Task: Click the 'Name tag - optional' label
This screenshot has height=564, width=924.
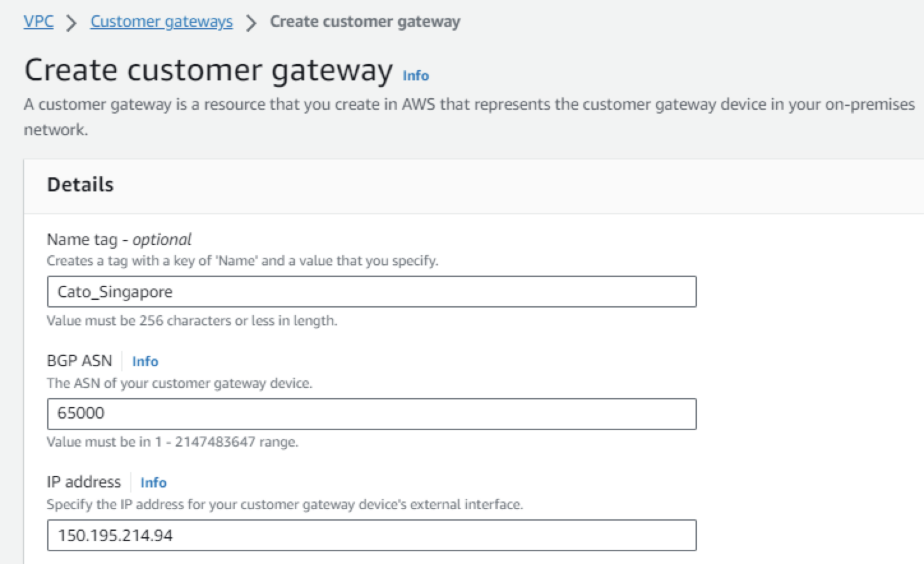Action: (119, 239)
